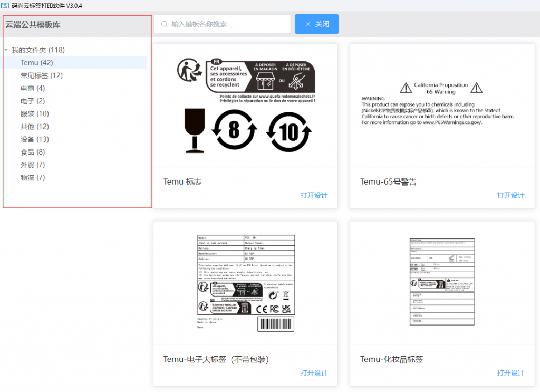Click 打开设计 for Temu 标志 template
The height and width of the screenshot is (392, 540).
[314, 195]
